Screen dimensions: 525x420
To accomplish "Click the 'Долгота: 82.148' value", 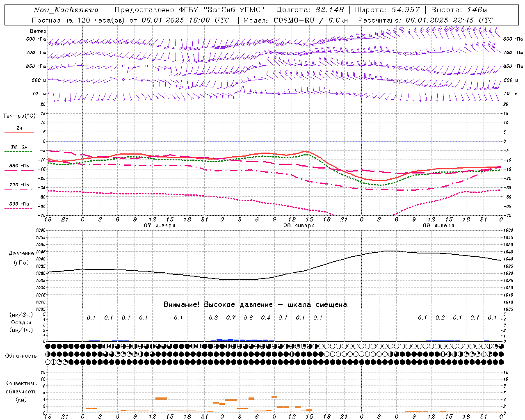I will [x=310, y=10].
